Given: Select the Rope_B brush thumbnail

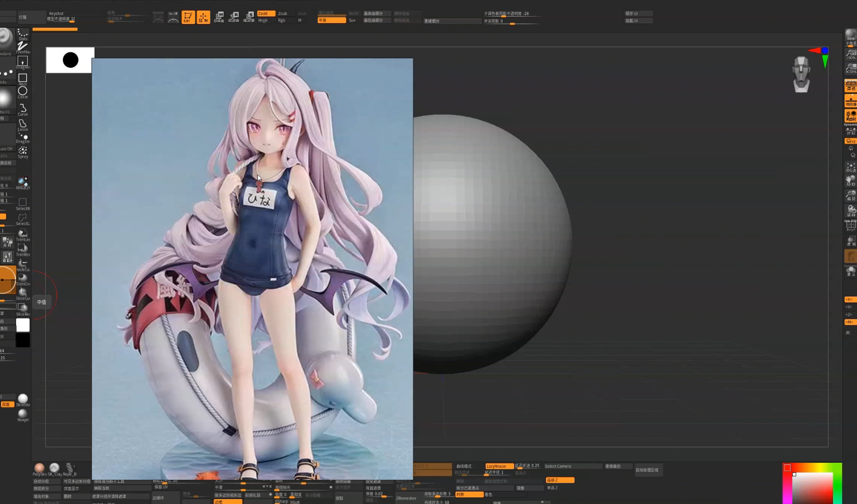Looking at the screenshot, I should (x=69, y=469).
